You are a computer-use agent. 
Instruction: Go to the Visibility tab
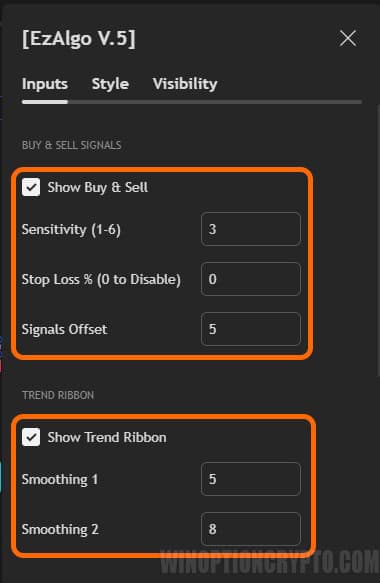[185, 84]
